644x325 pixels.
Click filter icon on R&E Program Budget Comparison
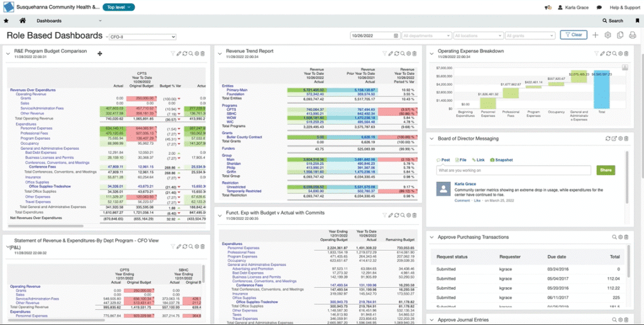(x=173, y=54)
